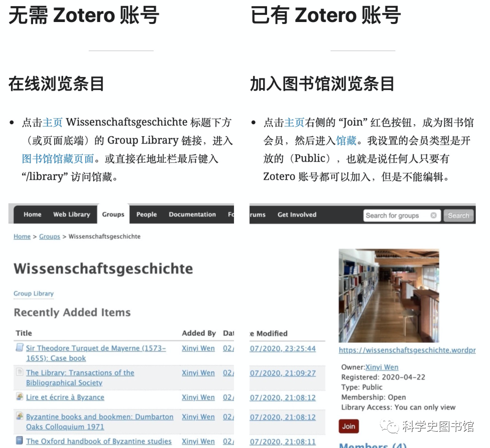Image resolution: width=490 pixels, height=448 pixels.
Task: Click the 21:09:27 modified date link
Action: click(x=283, y=373)
